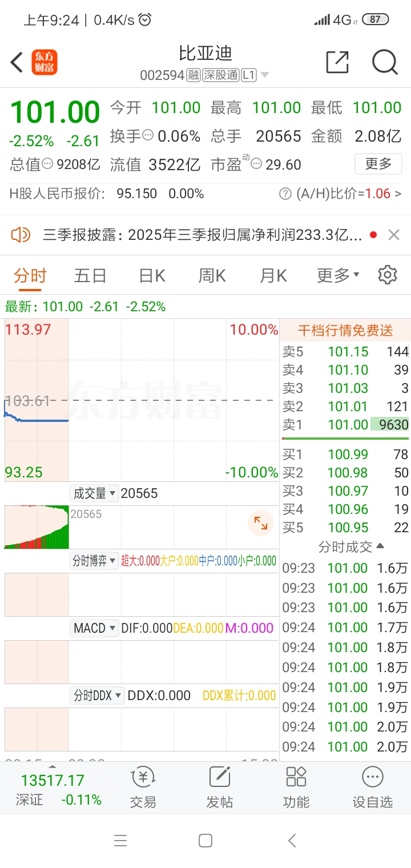Screen dimensions: 411x868
Task: Open 分时博弈 indicator dropdown
Action: 94,561
